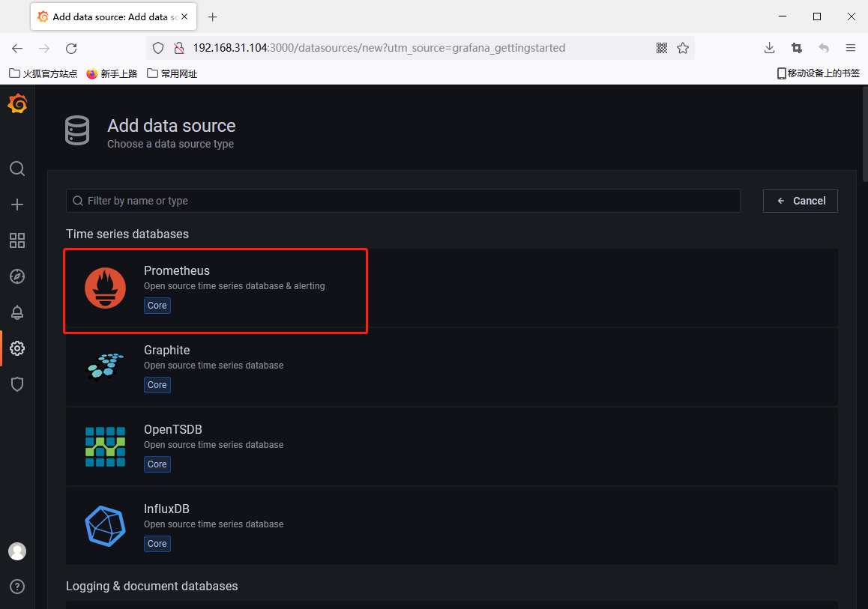The width and height of the screenshot is (868, 609).
Task: Reload the current page
Action: pyautogui.click(x=71, y=48)
